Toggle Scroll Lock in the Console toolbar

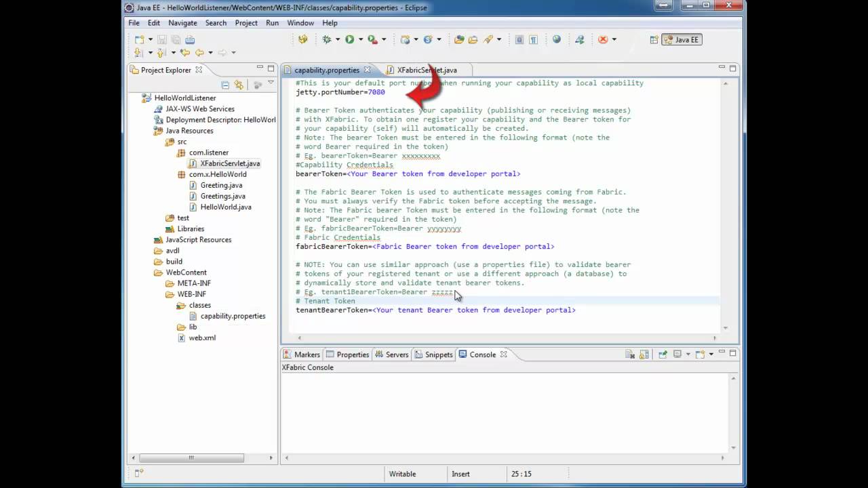(644, 354)
